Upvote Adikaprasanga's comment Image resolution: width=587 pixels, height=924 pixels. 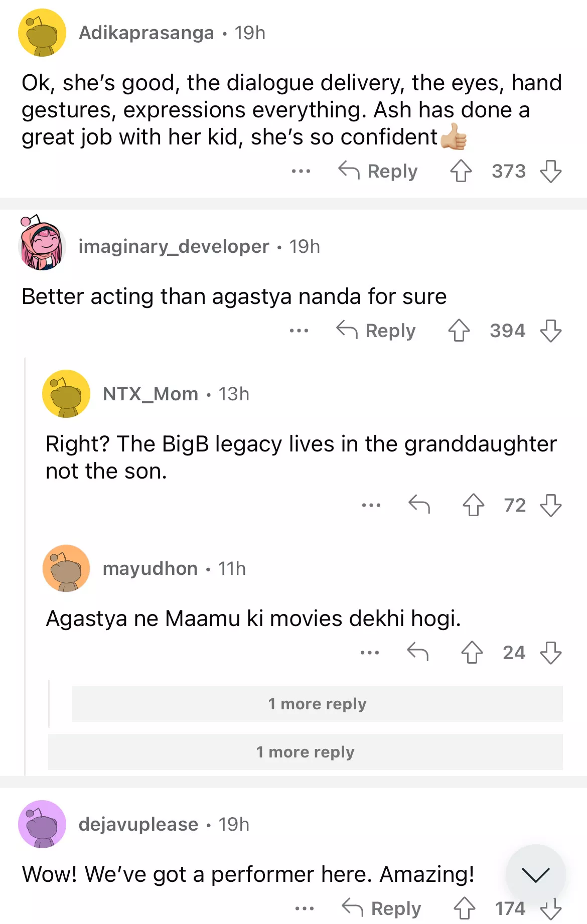(461, 171)
